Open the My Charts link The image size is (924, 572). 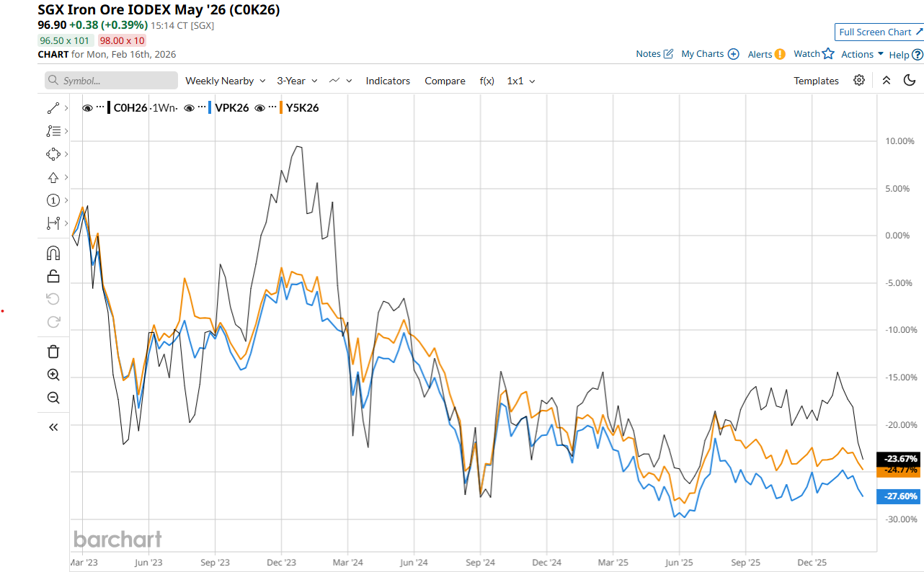tap(709, 54)
